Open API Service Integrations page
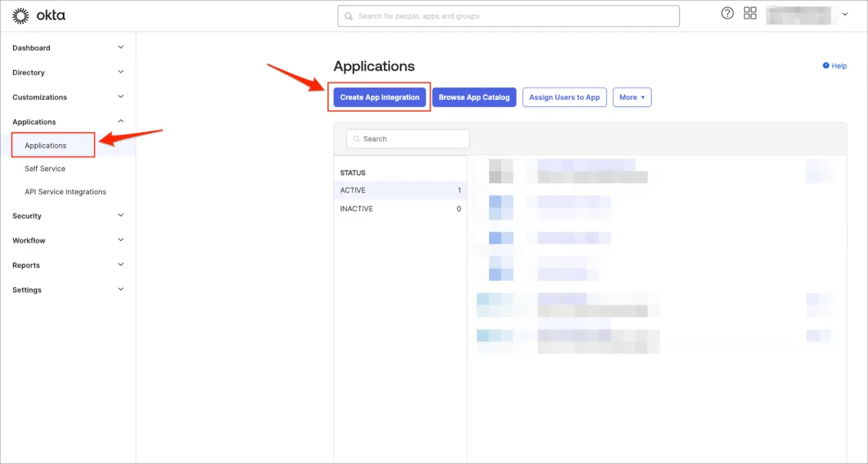The width and height of the screenshot is (868, 464). 65,192
